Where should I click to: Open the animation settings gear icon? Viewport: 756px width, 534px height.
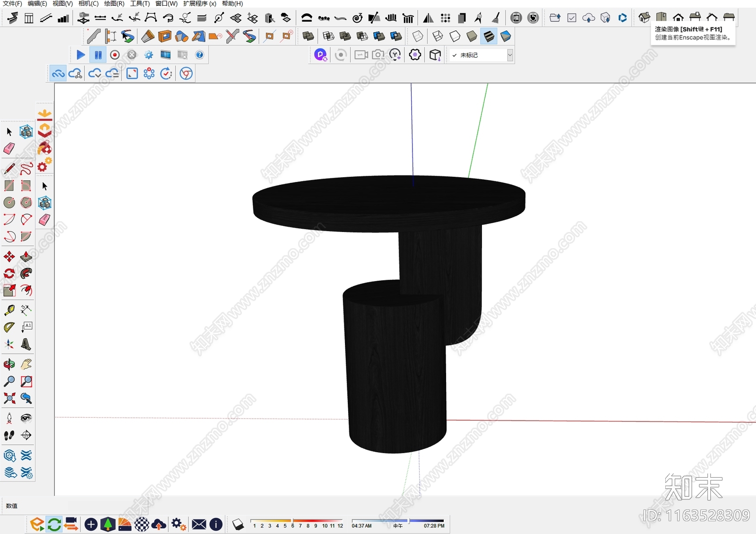coord(149,55)
